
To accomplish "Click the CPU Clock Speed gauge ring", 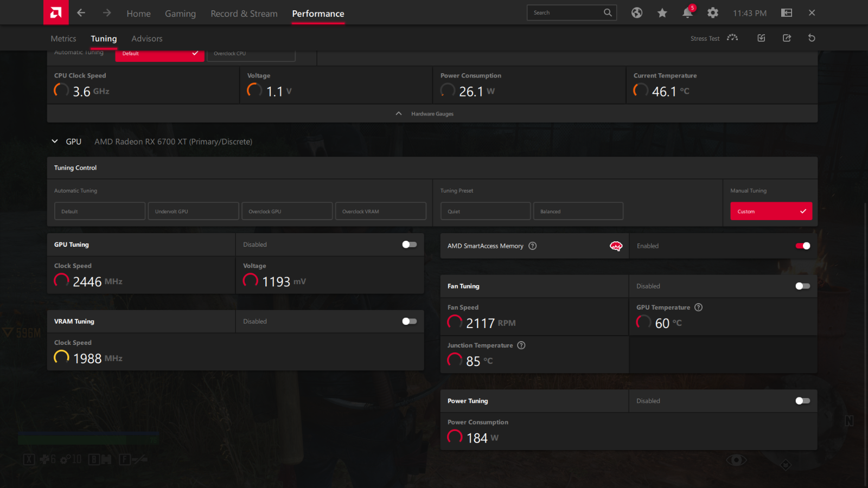I will (x=61, y=90).
